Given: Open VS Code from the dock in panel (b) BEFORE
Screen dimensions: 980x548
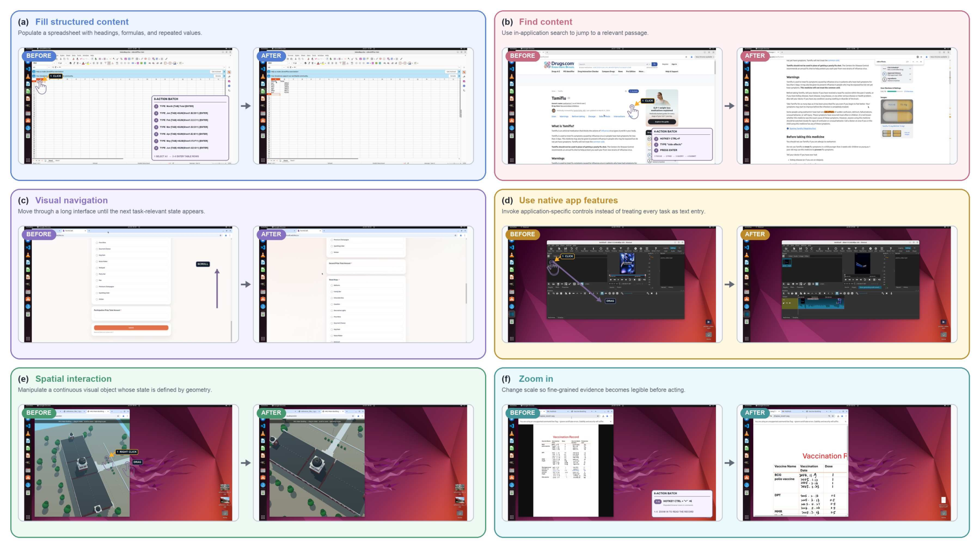Looking at the screenshot, I should pos(512,69).
